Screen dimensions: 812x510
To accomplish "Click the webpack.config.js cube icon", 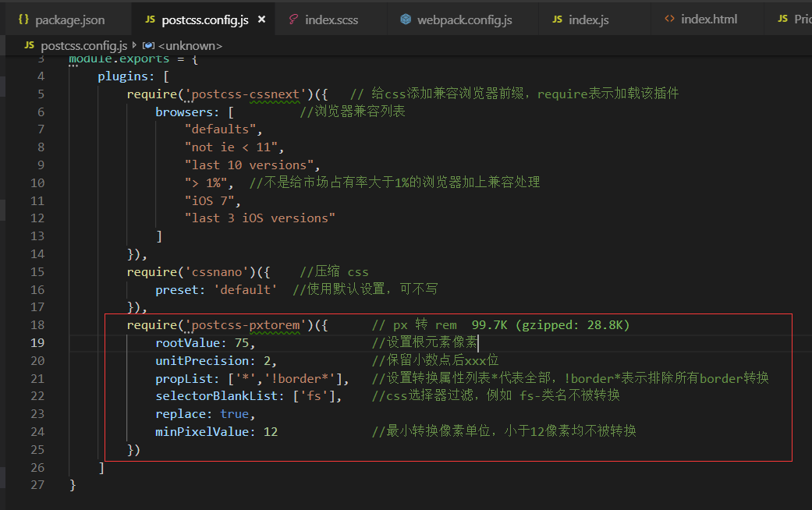I will click(406, 19).
